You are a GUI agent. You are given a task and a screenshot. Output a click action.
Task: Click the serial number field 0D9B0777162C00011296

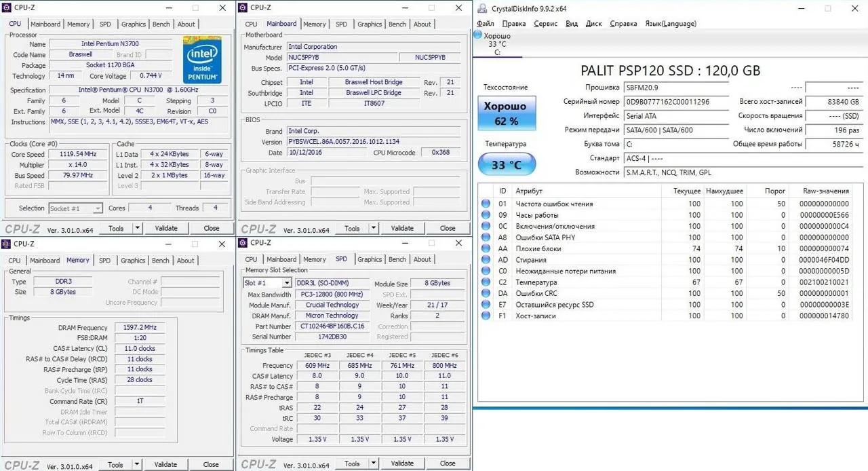tap(677, 102)
